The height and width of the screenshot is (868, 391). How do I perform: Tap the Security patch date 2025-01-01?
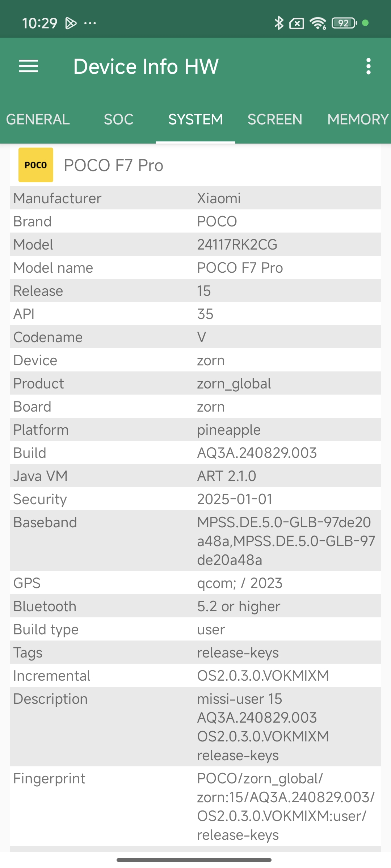click(235, 499)
